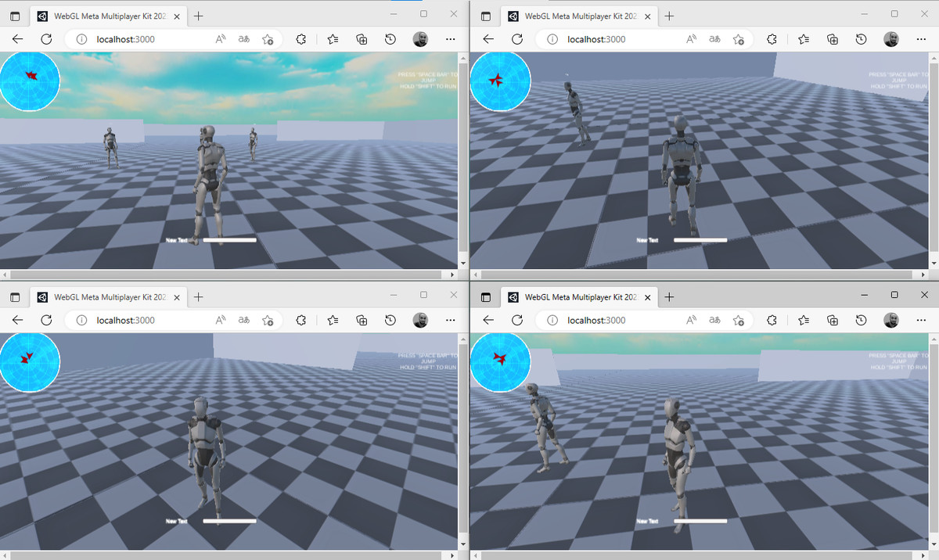Viewport: 939px width, 560px height.
Task: Go back in the top-right browser window
Action: [489, 39]
